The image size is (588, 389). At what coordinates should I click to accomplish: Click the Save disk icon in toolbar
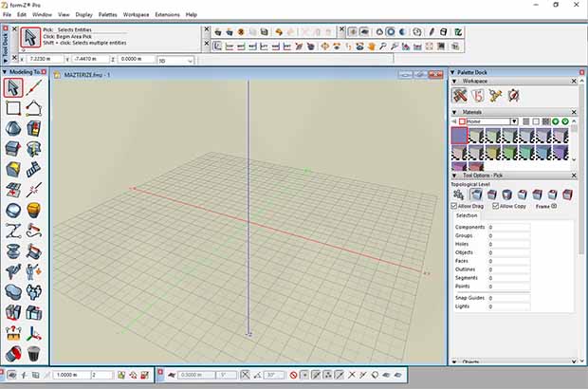click(x=265, y=32)
